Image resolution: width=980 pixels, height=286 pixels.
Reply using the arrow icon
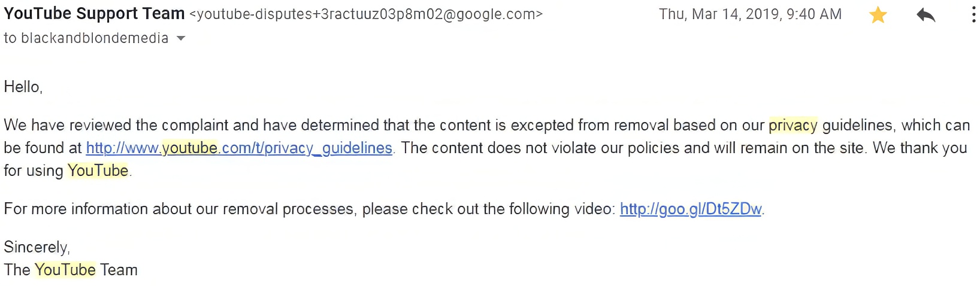point(925,15)
